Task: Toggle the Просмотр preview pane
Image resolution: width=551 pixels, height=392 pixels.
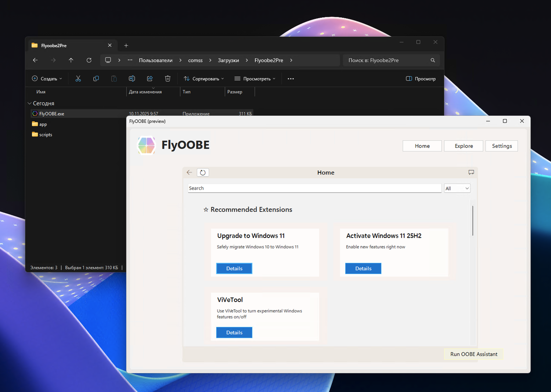Action: tap(421, 79)
